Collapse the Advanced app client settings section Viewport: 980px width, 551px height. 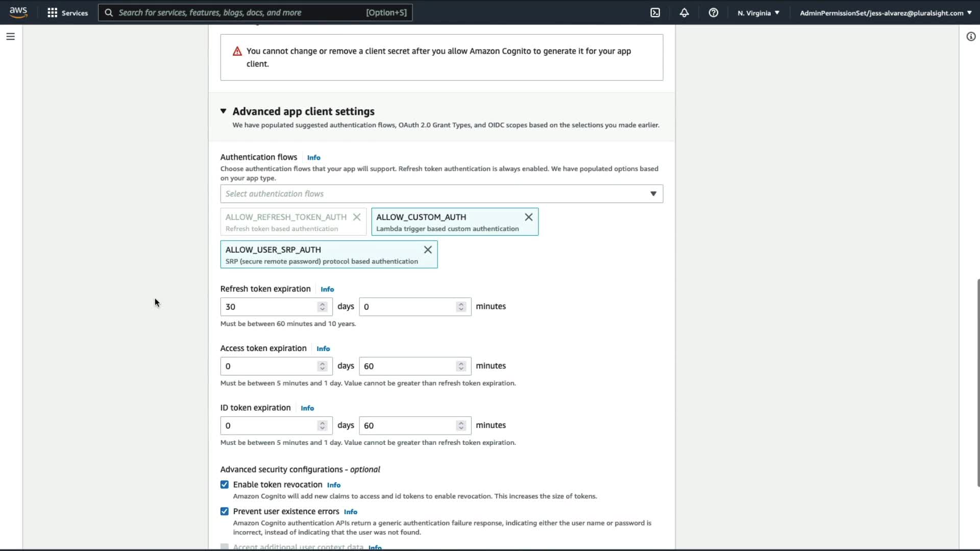(224, 111)
